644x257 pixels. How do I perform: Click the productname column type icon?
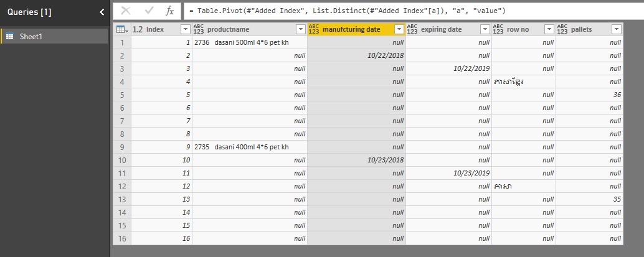click(x=199, y=30)
